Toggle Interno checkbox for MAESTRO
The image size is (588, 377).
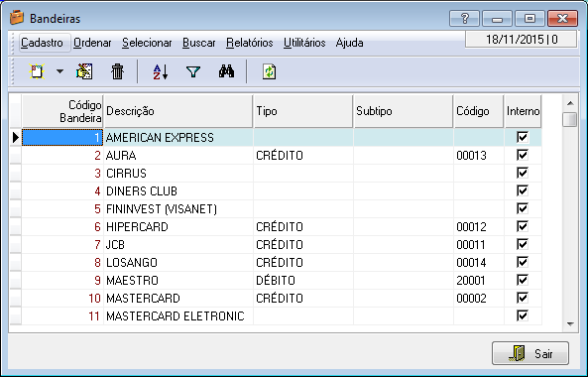tap(523, 280)
